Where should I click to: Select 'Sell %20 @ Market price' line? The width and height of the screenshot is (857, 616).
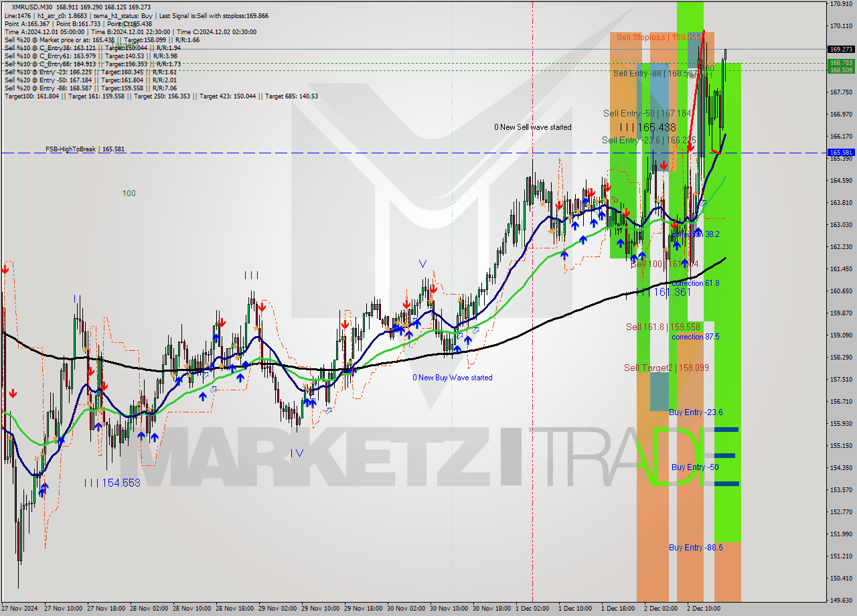(x=102, y=40)
